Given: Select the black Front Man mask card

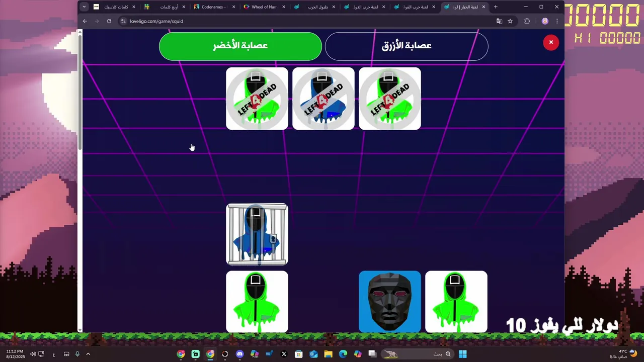Looking at the screenshot, I should point(390,302).
